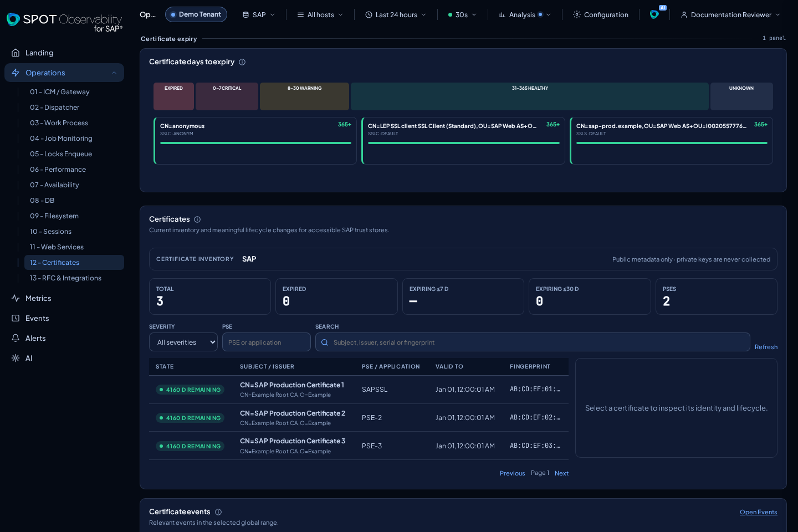Select the CN=sap-prod.example certificate card

click(x=671, y=141)
